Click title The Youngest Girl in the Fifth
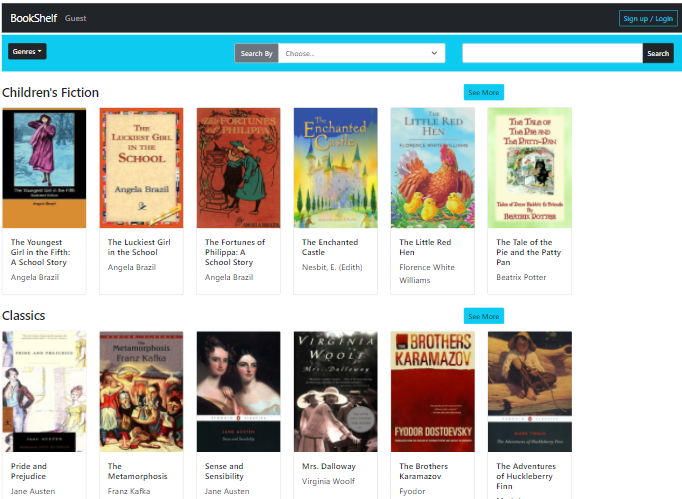This screenshot has width=682, height=499. [40, 252]
